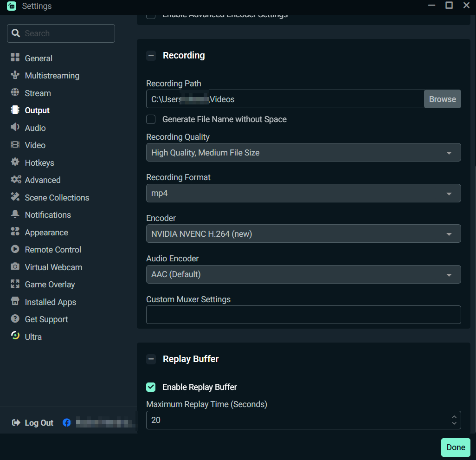Check Enable Advanced Encoder Settings
Image resolution: width=476 pixels, height=460 pixels.
click(x=151, y=14)
